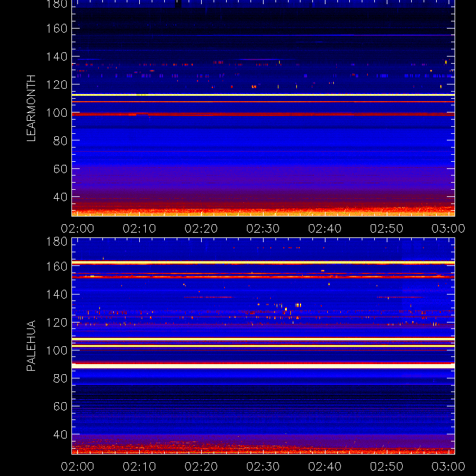Click 02:50 time label below Palehua plot
This screenshot has width=476, height=476.
point(387,466)
